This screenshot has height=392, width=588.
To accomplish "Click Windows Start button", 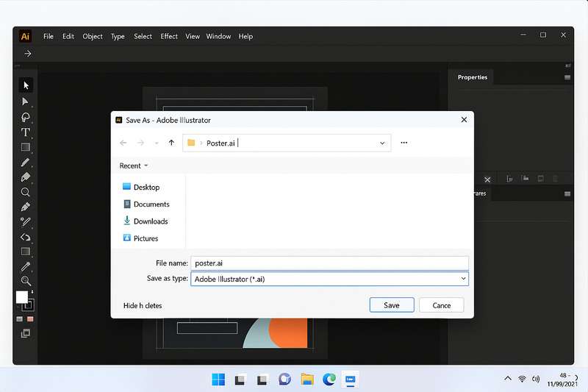I will pyautogui.click(x=218, y=379).
